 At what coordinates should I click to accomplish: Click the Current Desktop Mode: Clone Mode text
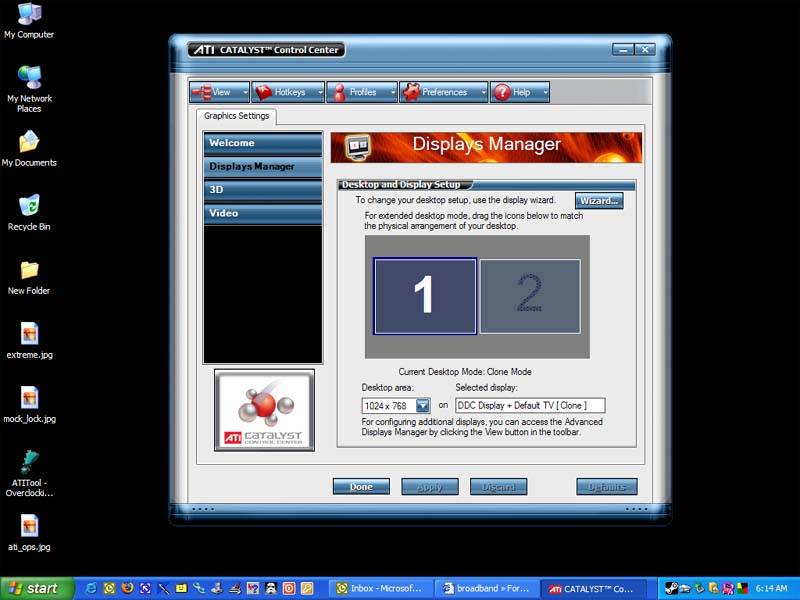465,372
